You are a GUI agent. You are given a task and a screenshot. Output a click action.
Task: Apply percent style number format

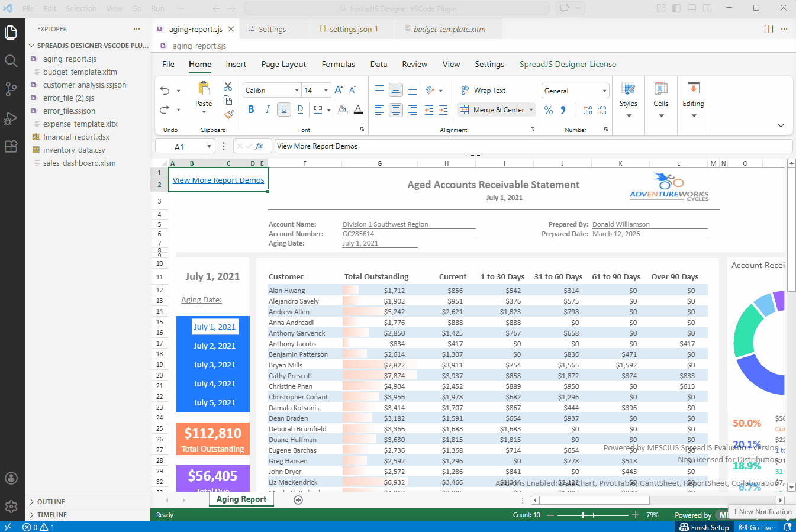[549, 110]
